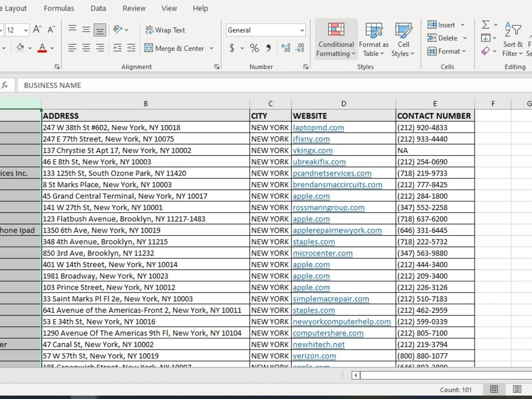Increase font size with the larger A icon
This screenshot has width=532, height=399.
tap(37, 29)
